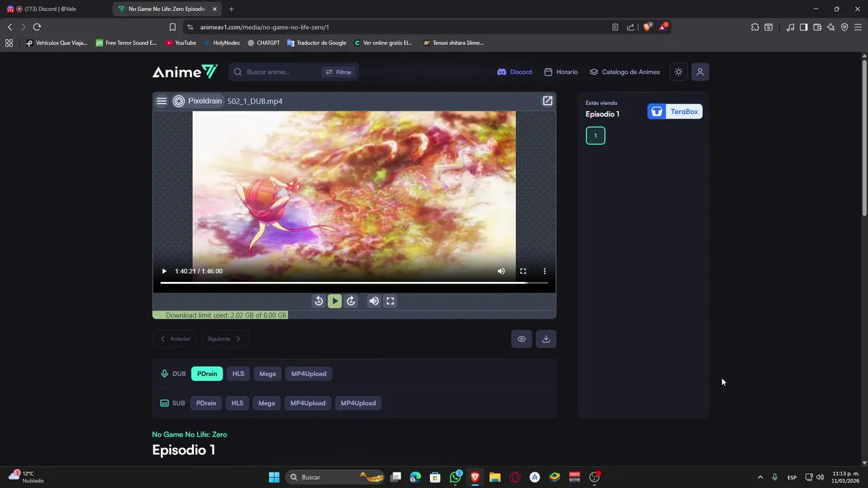Select DUB MP4Upload server

309,373
